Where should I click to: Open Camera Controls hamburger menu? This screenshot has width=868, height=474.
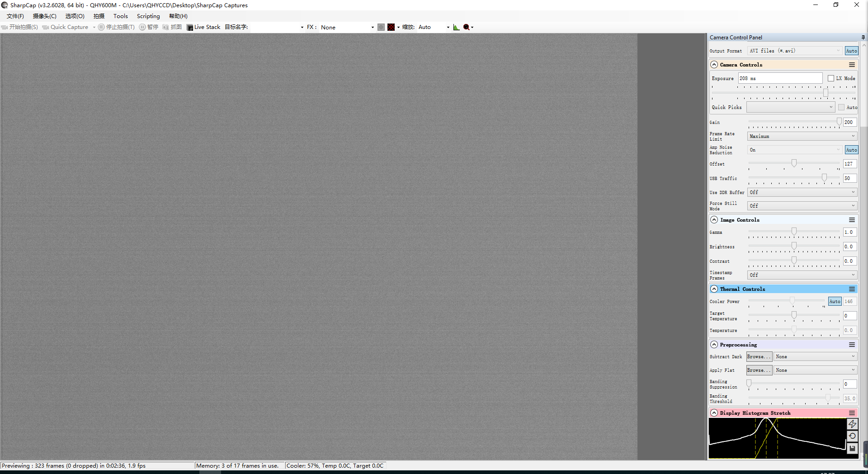[852, 65]
